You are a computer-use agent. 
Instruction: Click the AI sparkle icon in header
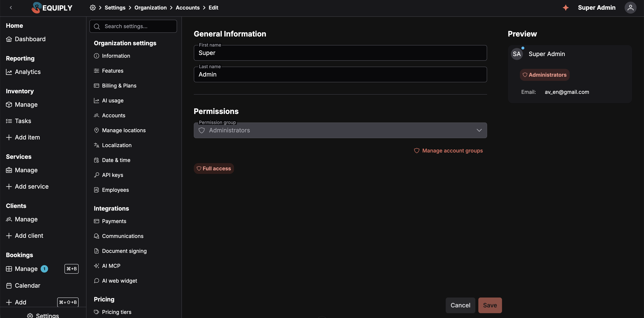coord(566,8)
